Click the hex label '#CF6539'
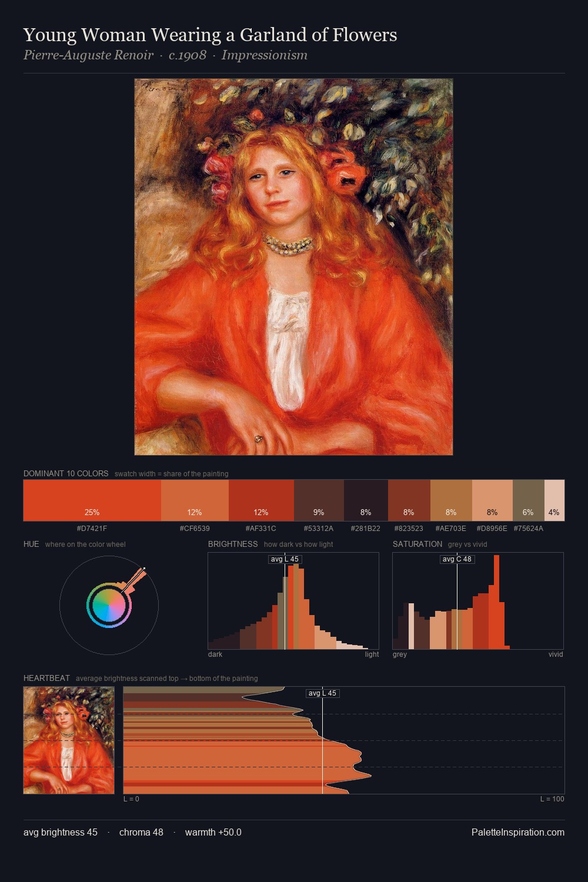588x882 pixels. click(x=195, y=529)
